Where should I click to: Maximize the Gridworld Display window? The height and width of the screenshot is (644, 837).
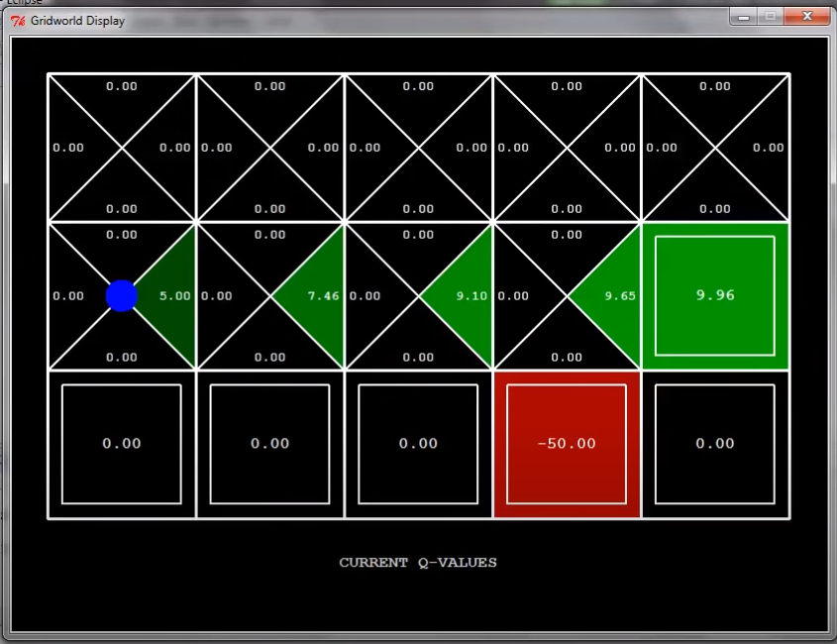tap(770, 16)
